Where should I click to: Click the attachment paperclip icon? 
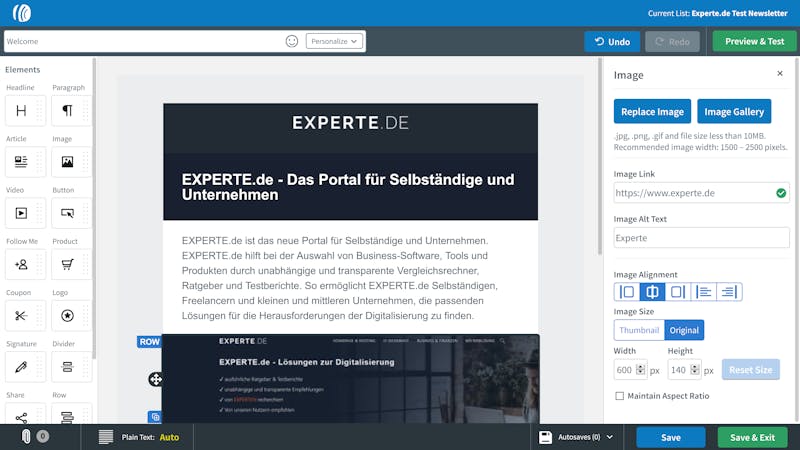pos(26,436)
